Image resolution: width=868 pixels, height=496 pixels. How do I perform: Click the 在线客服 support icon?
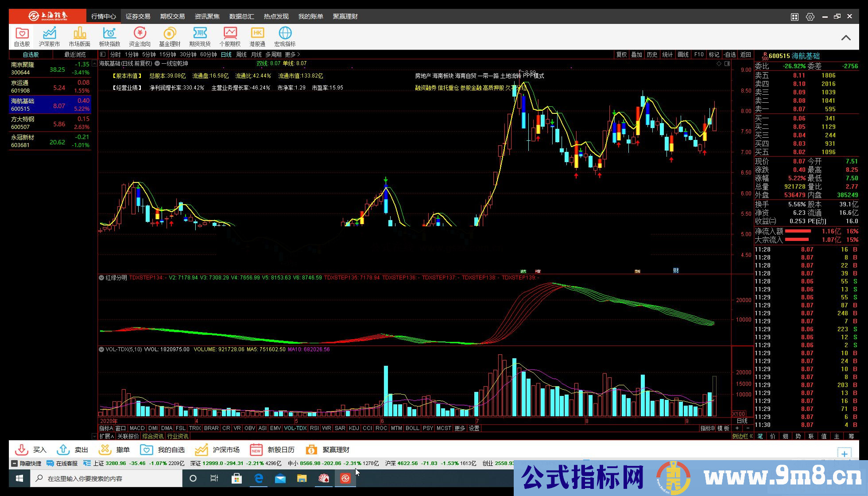click(62, 463)
